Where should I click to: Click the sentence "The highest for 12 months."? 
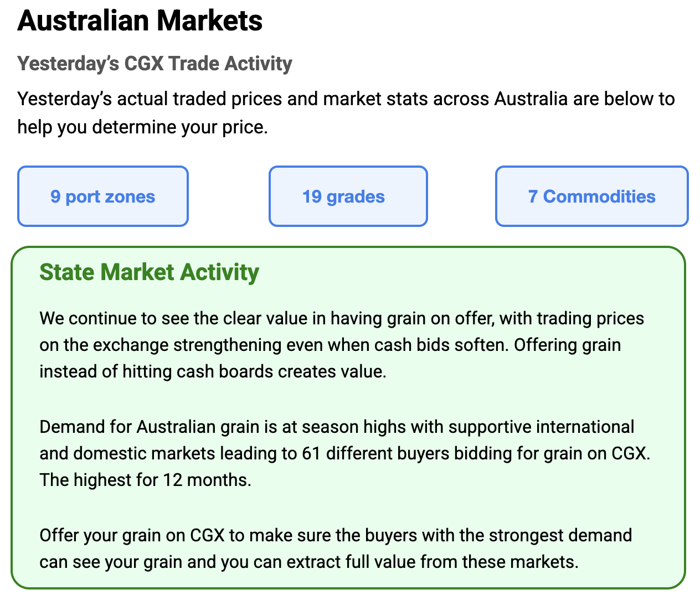pos(145,480)
